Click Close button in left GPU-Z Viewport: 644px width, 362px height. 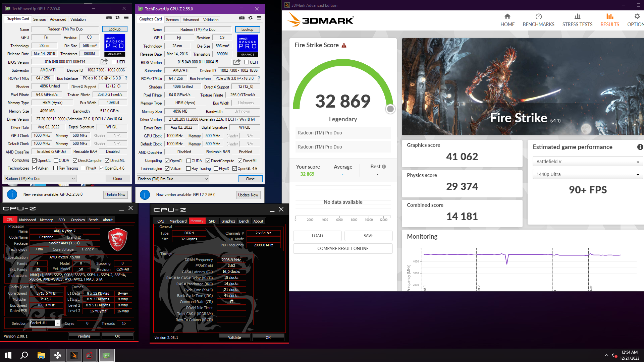[117, 179]
